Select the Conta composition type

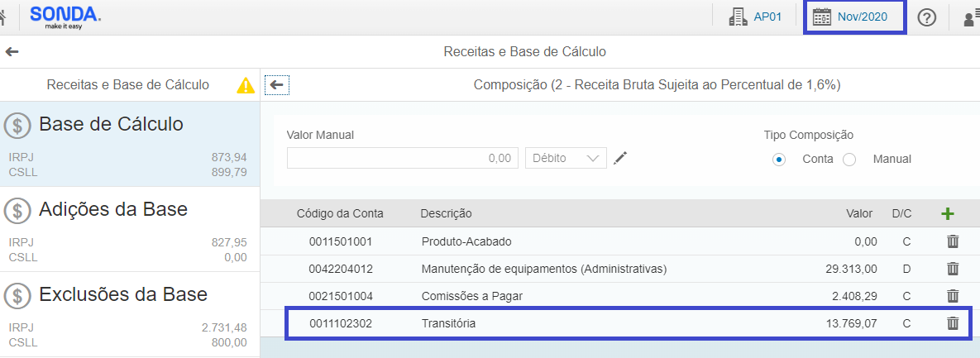click(779, 159)
